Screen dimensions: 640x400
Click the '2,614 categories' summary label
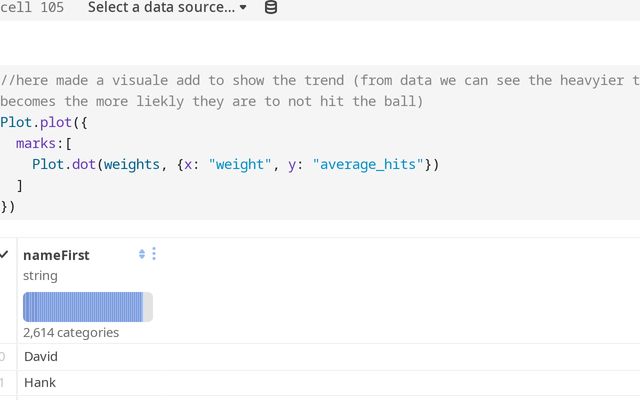pos(71,332)
